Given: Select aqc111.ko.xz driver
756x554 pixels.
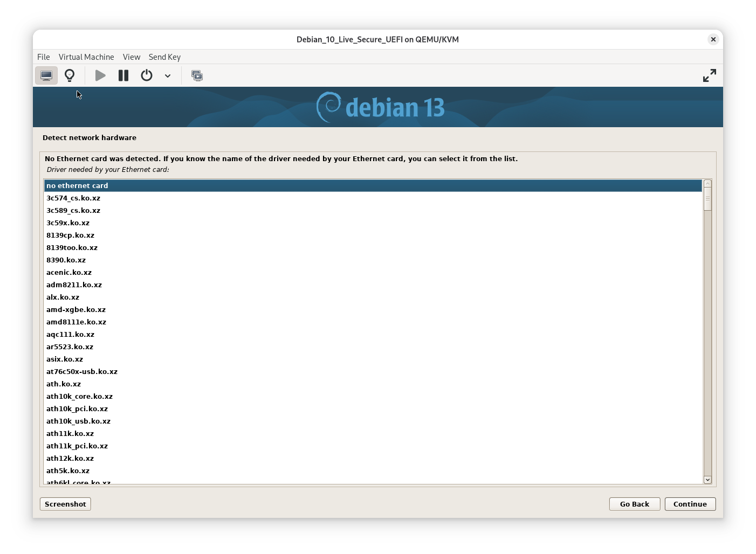Looking at the screenshot, I should (x=373, y=334).
